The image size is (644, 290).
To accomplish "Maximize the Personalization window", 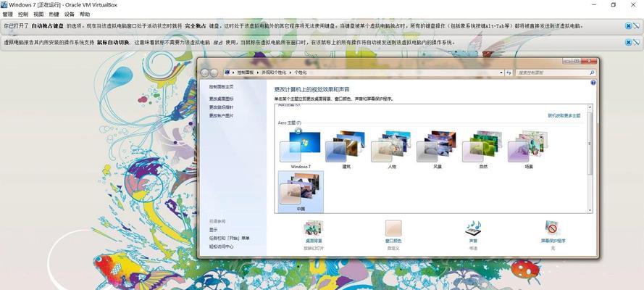I will 576,61.
